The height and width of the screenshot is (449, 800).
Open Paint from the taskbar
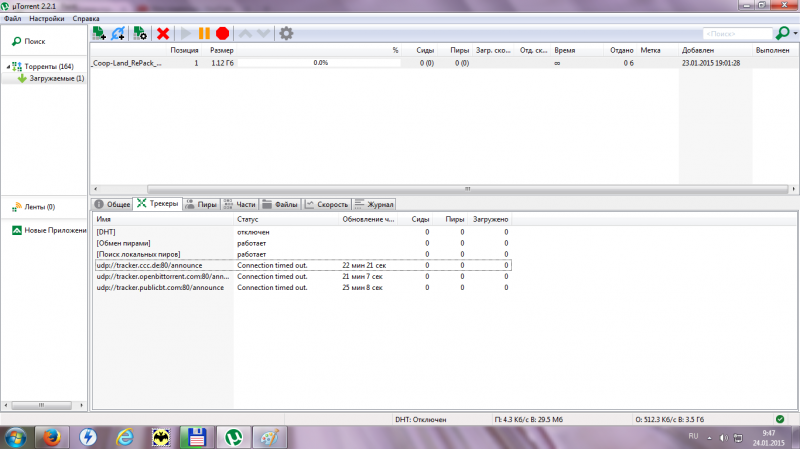pyautogui.click(x=270, y=438)
